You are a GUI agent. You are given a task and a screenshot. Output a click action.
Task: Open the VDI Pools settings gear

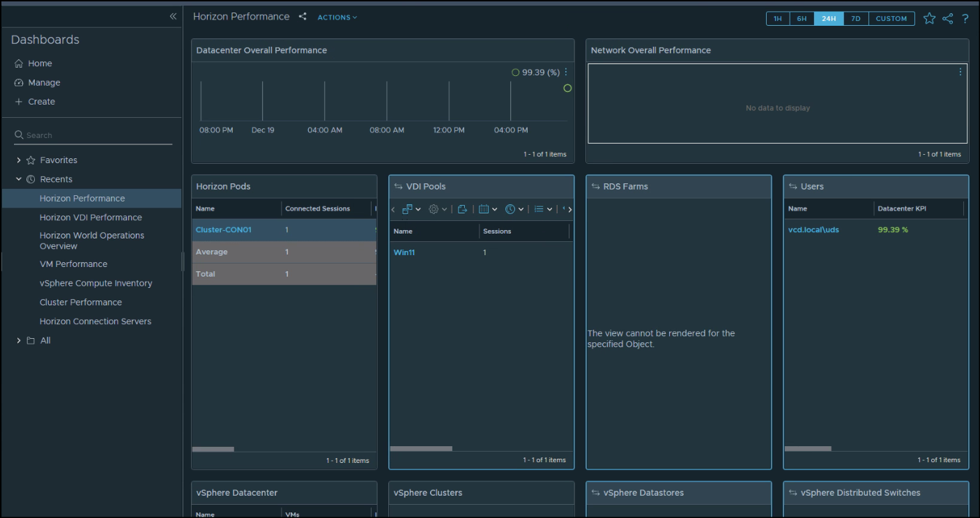click(x=434, y=208)
